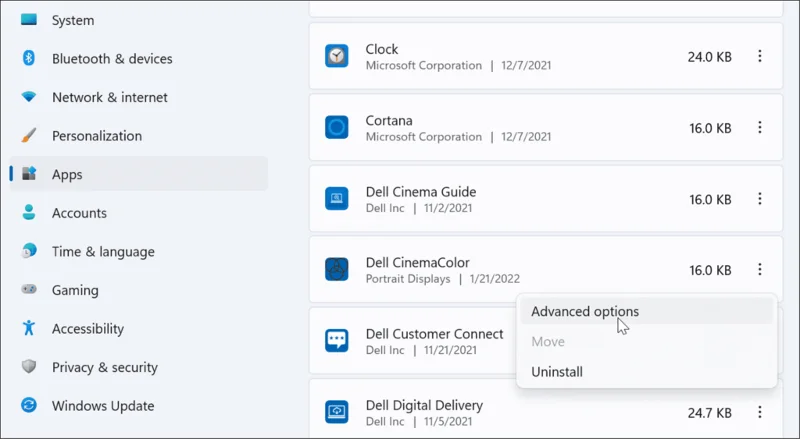Click the 24.7 KB size value
This screenshot has height=439, width=800.
[710, 412]
